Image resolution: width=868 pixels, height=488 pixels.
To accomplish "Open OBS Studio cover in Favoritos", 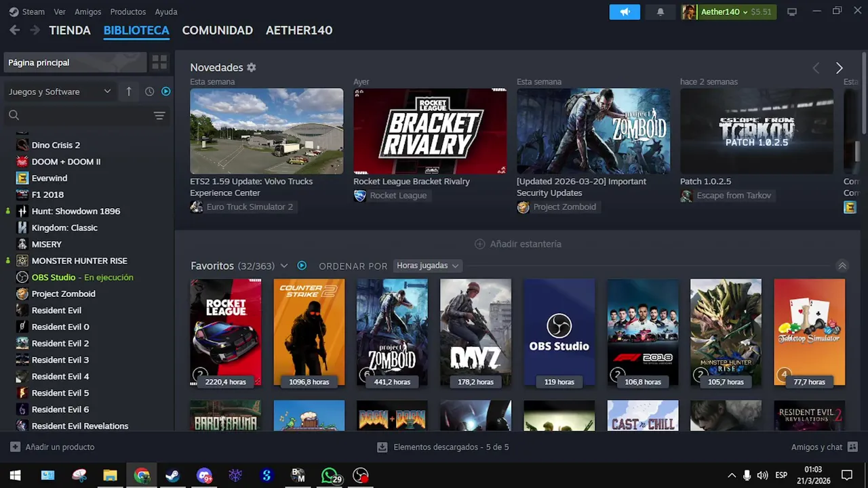I will click(559, 332).
